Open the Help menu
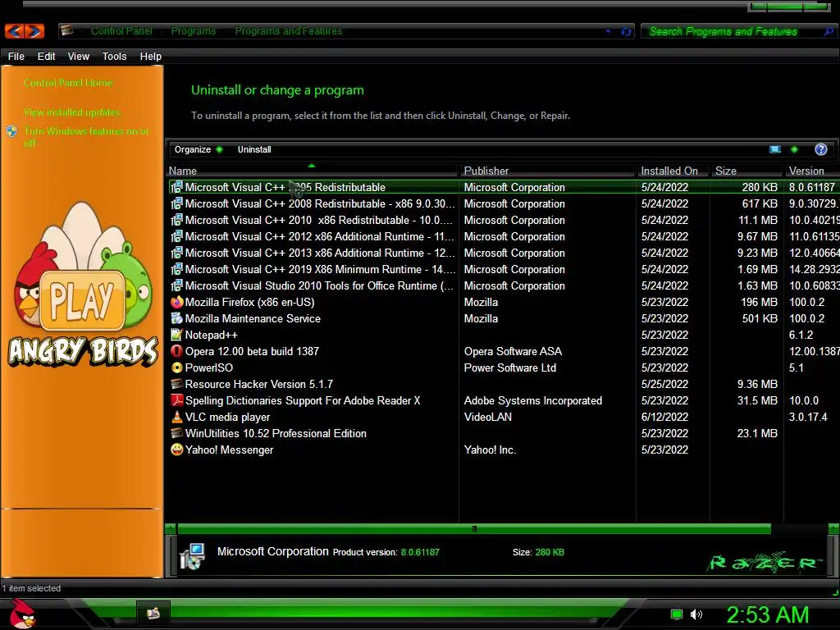This screenshot has height=630, width=840. (x=151, y=57)
